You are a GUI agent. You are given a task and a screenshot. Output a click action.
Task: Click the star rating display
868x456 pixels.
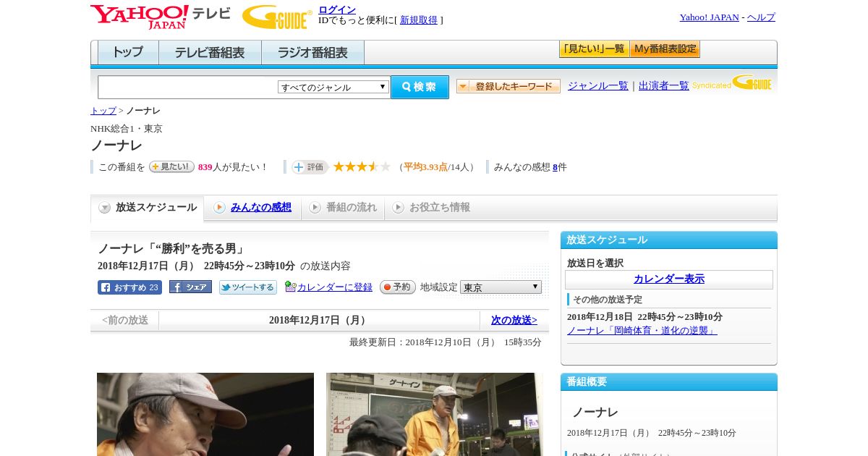pyautogui.click(x=362, y=166)
